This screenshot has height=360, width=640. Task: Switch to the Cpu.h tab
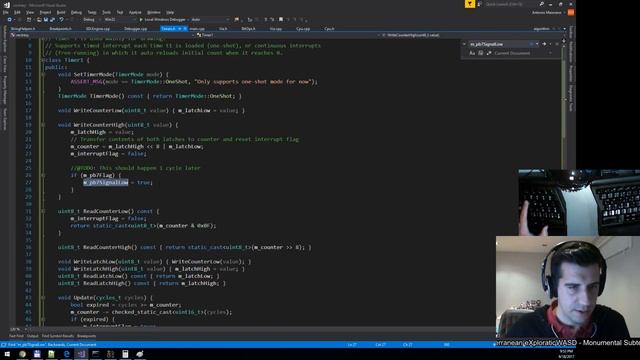[329, 29]
